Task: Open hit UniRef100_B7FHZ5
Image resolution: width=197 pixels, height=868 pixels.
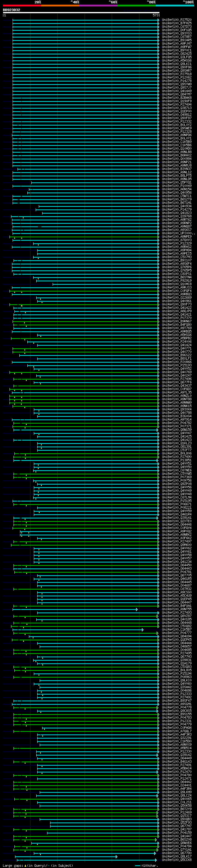Action: (177, 23)
